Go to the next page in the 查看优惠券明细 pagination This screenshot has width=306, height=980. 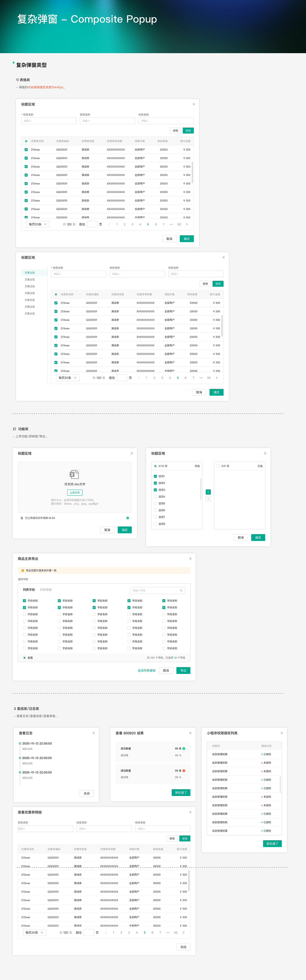click(184, 932)
